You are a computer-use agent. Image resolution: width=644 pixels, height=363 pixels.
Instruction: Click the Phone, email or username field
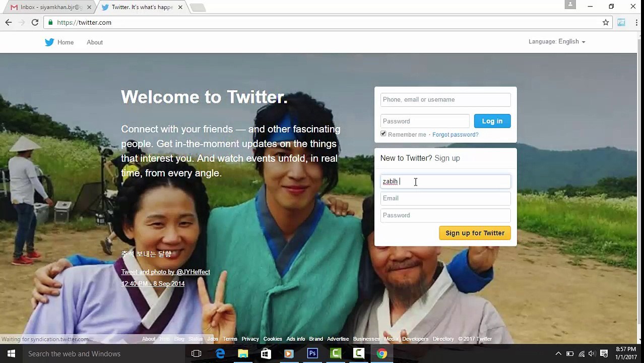445,100
